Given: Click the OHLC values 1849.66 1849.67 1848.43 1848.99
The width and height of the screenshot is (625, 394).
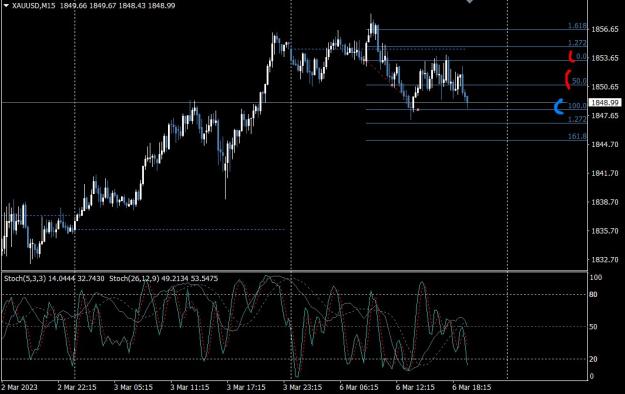Looking at the screenshot, I should pyautogui.click(x=118, y=6).
